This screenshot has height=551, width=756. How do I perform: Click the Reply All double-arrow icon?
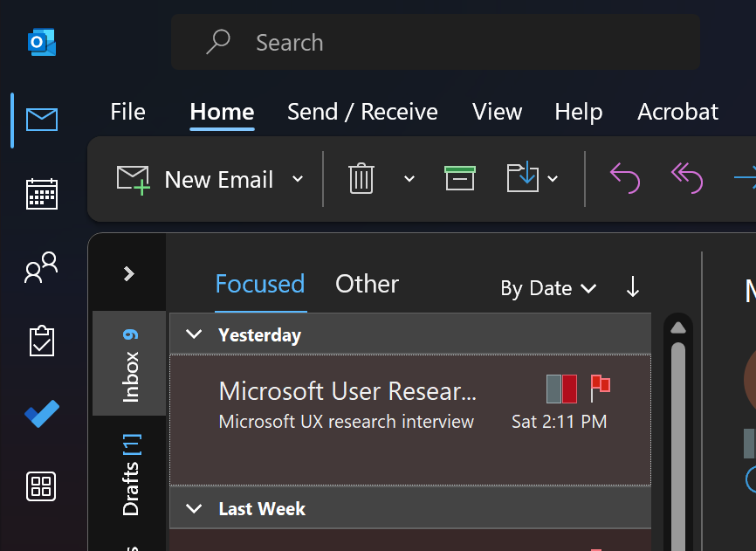pos(686,179)
